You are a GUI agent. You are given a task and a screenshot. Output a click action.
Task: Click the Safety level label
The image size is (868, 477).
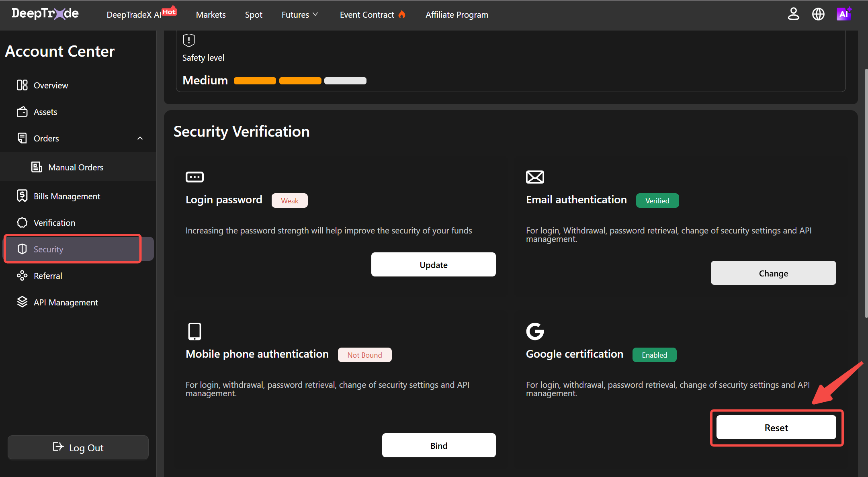pyautogui.click(x=203, y=58)
